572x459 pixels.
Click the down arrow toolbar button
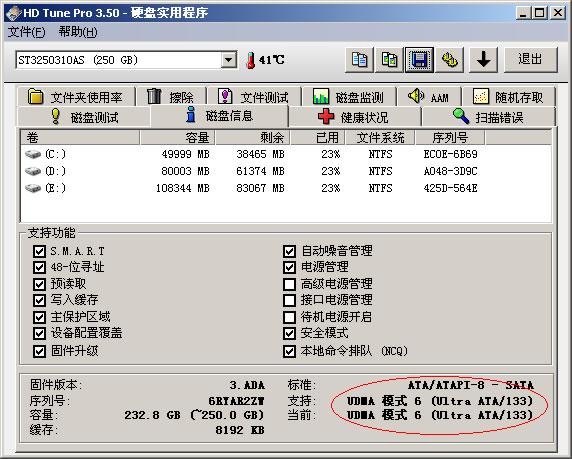click(x=484, y=59)
